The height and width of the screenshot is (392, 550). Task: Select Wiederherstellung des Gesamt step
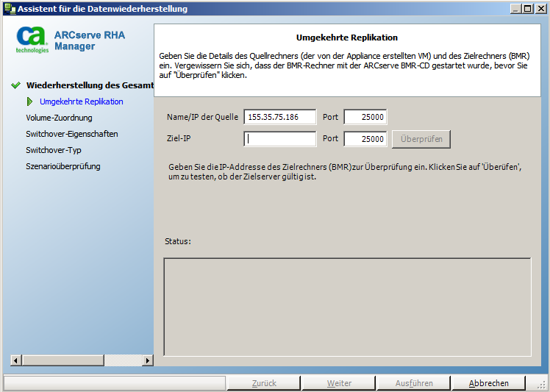coord(90,85)
